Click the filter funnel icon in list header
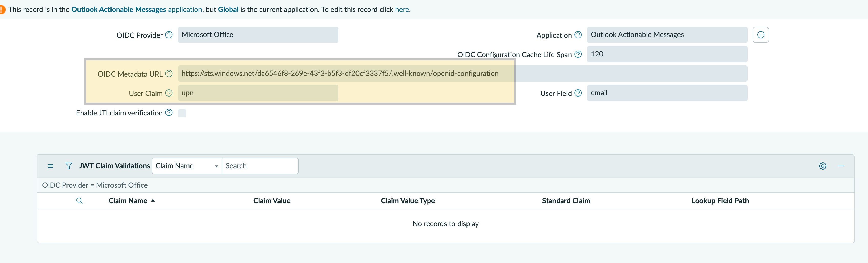The image size is (868, 263). coord(69,166)
